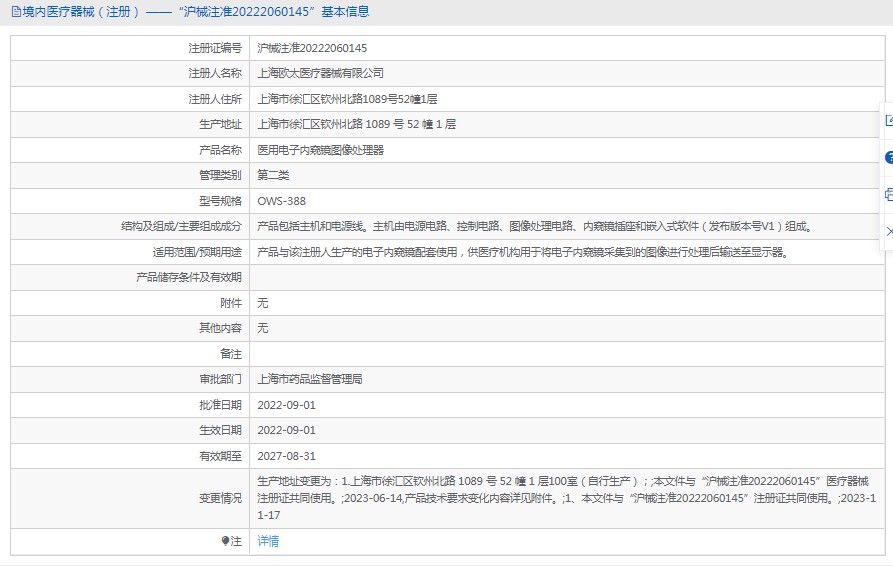893x566 pixels.
Task: Select the 生产地址 address value
Action: (x=357, y=124)
